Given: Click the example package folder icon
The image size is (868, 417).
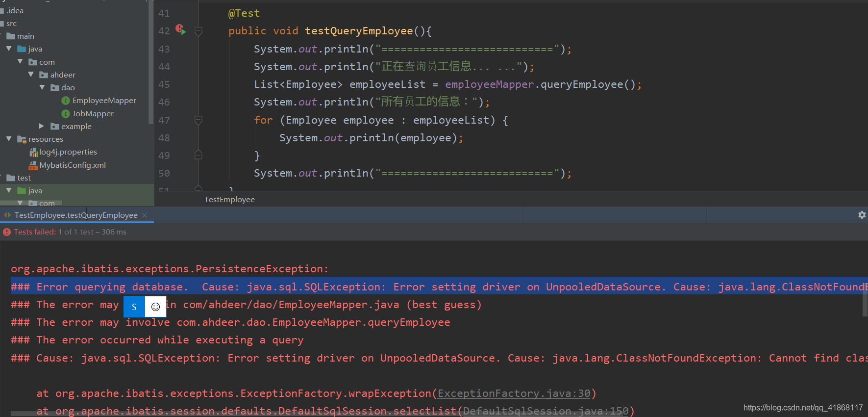Looking at the screenshot, I should pyautogui.click(x=55, y=127).
